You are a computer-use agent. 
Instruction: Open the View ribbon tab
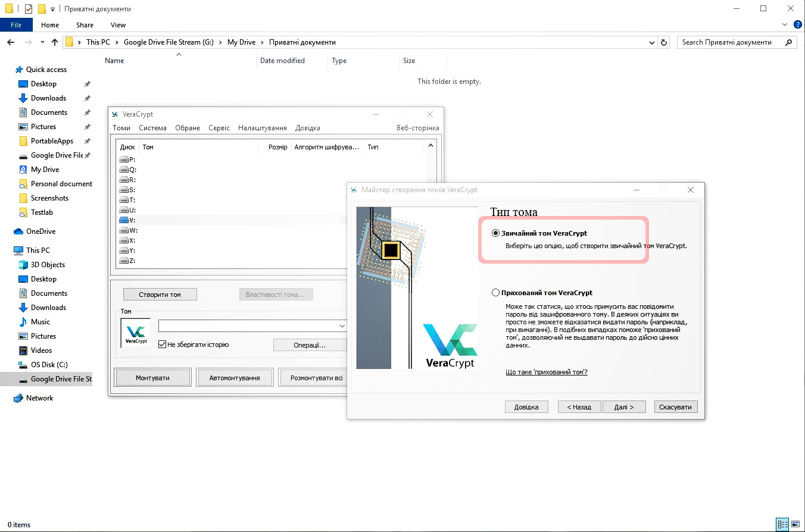pos(118,25)
